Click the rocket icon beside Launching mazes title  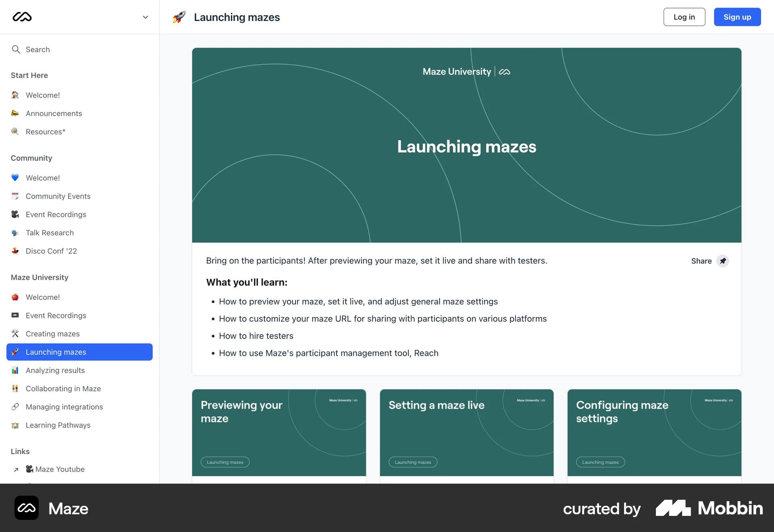click(x=179, y=17)
